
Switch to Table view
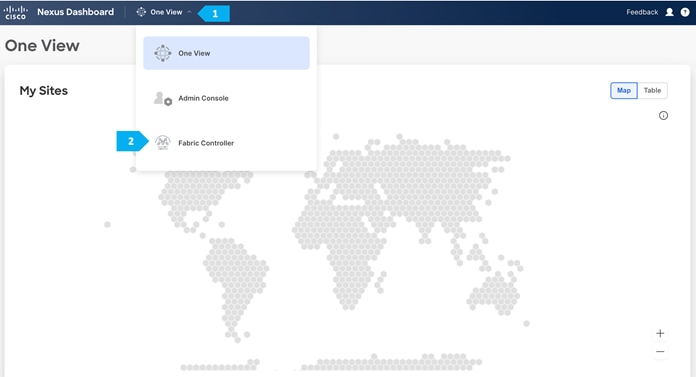point(652,90)
